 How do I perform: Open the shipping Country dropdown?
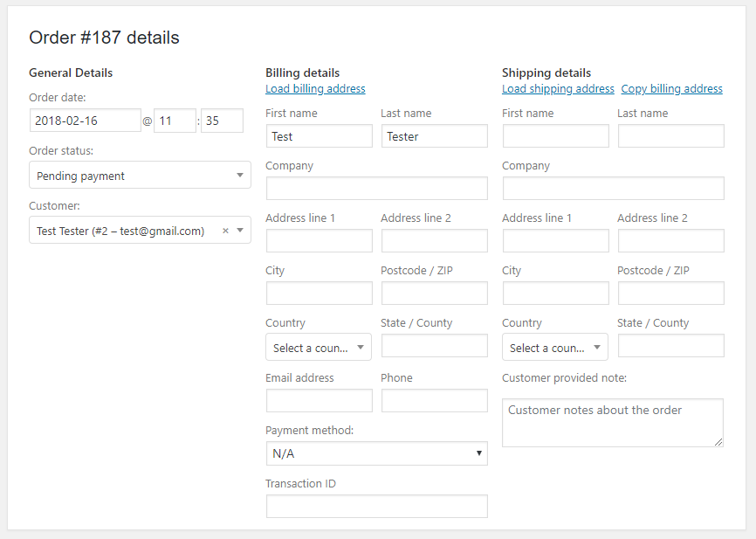(555, 348)
